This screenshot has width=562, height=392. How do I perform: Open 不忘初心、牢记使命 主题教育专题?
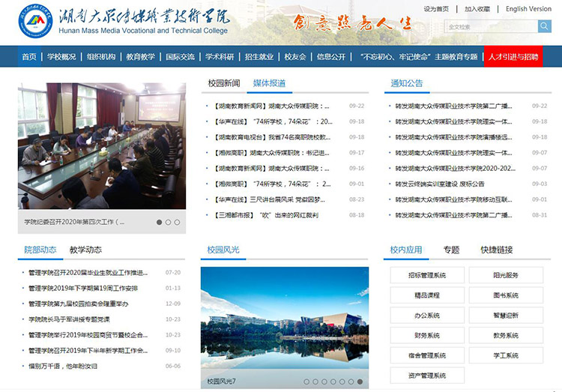(419, 57)
